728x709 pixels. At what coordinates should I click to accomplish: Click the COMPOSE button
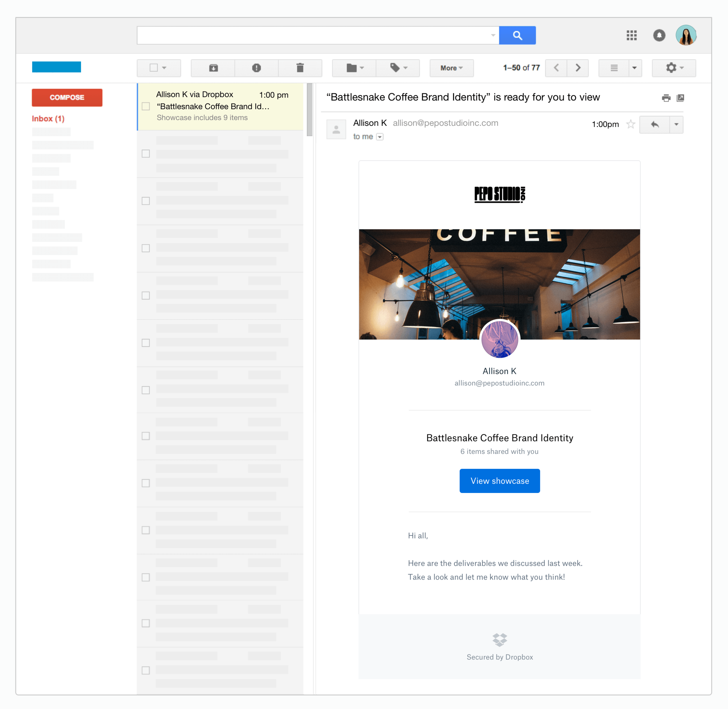(x=67, y=98)
